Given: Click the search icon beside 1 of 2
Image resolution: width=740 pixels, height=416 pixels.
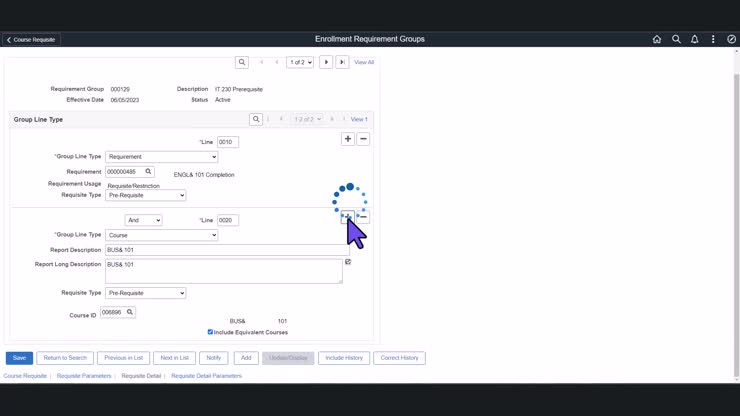Looking at the screenshot, I should pyautogui.click(x=242, y=62).
